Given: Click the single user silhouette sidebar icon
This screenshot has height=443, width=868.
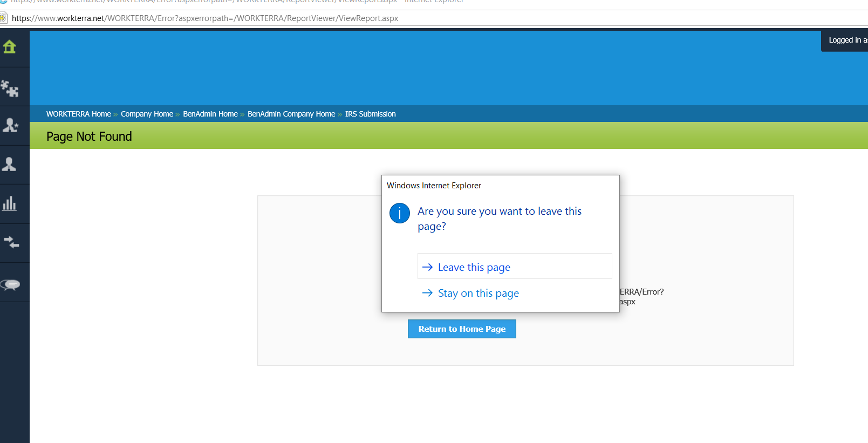Looking at the screenshot, I should (x=9, y=165).
